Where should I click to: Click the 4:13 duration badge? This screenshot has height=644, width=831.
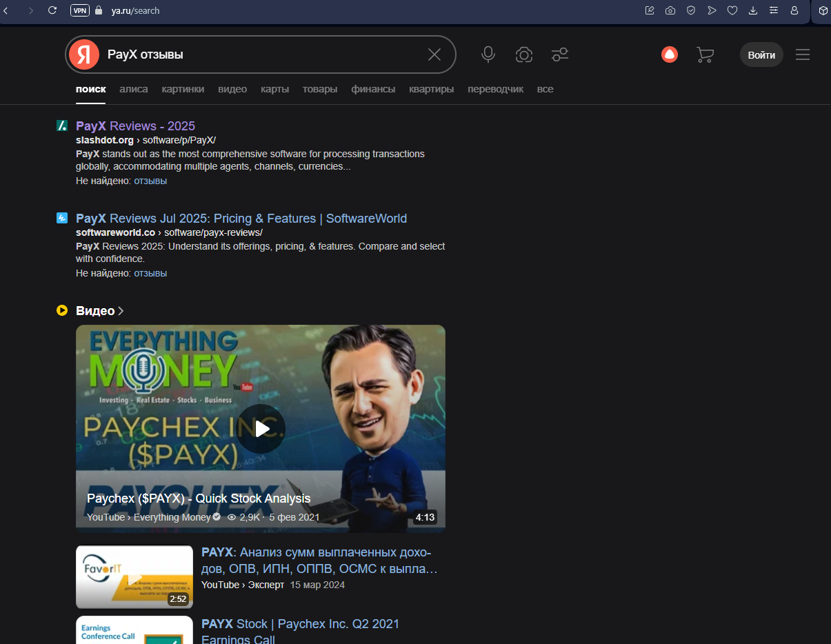[x=425, y=517]
